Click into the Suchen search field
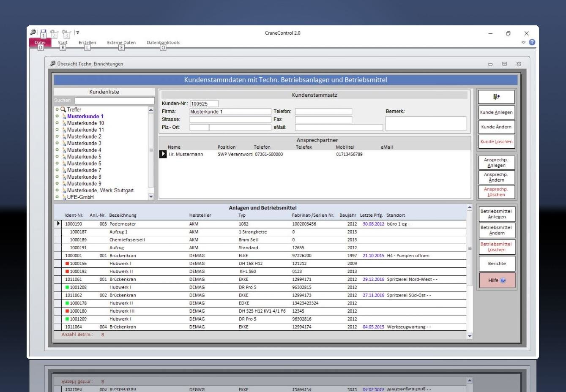The width and height of the screenshot is (566, 392). tap(115, 101)
